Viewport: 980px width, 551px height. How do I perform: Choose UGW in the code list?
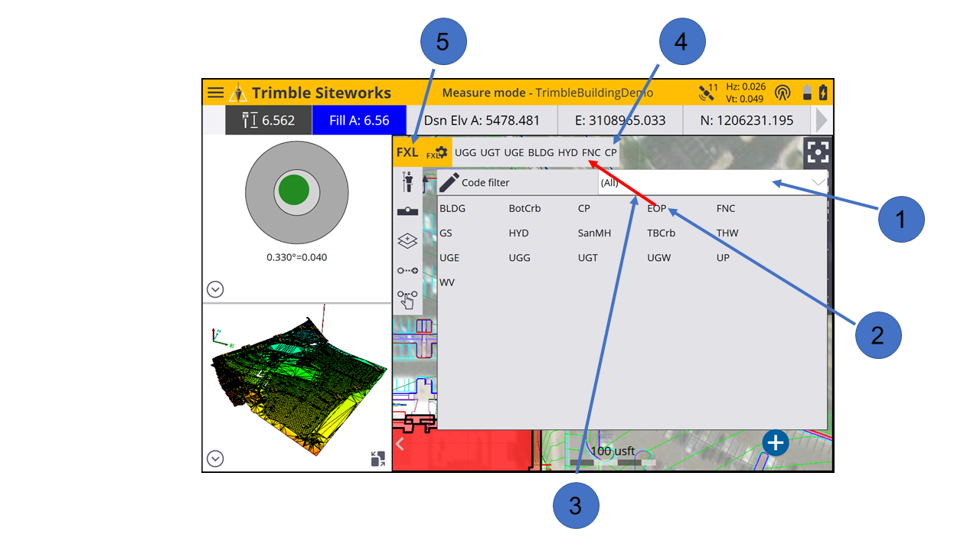pyautogui.click(x=659, y=258)
